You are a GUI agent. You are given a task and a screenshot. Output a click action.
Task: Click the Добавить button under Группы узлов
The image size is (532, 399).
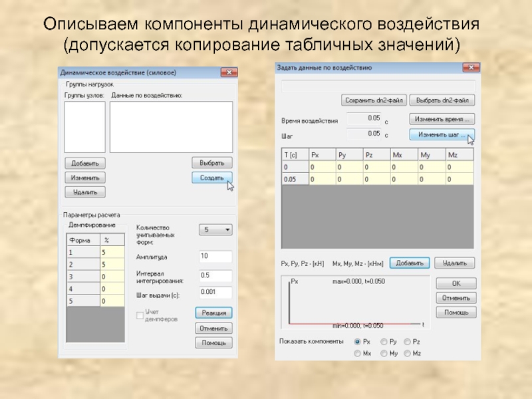[x=85, y=163]
